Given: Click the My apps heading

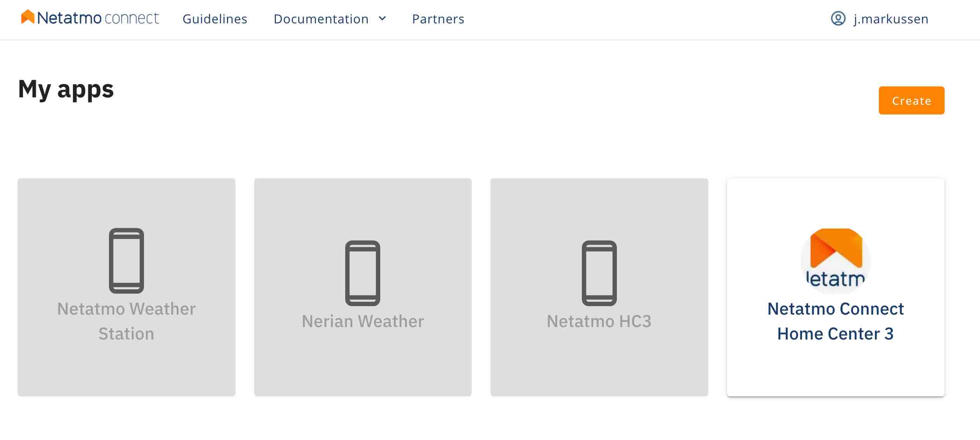Looking at the screenshot, I should click(x=66, y=89).
